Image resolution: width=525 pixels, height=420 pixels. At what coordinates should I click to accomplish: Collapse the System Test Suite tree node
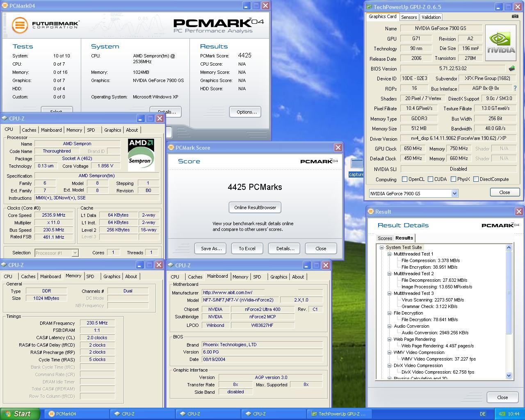pos(382,247)
